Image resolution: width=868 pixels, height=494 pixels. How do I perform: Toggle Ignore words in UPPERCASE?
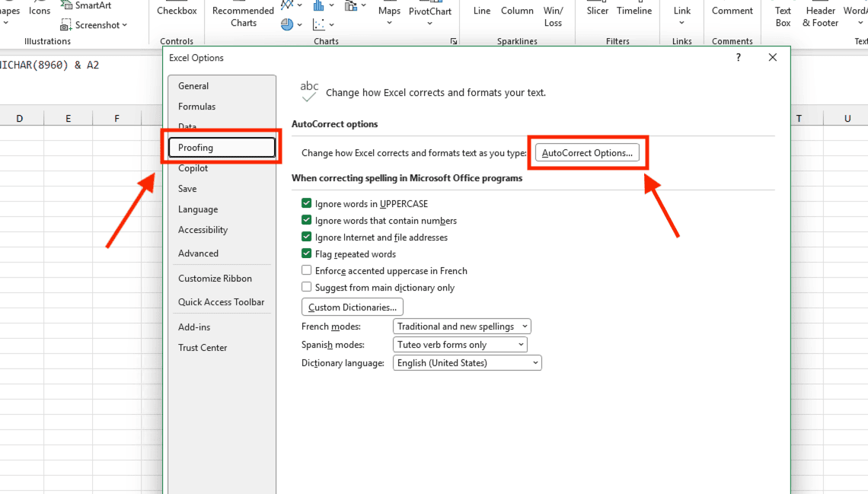(x=306, y=203)
